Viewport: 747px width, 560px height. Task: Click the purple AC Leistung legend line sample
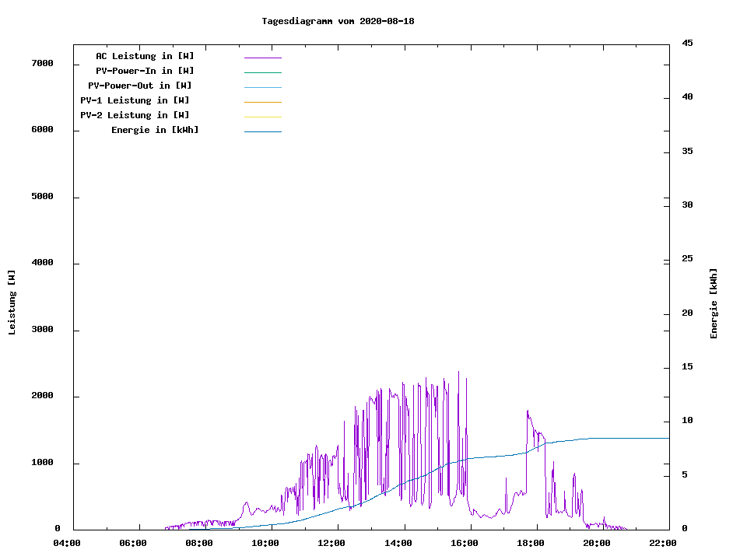[x=262, y=58]
